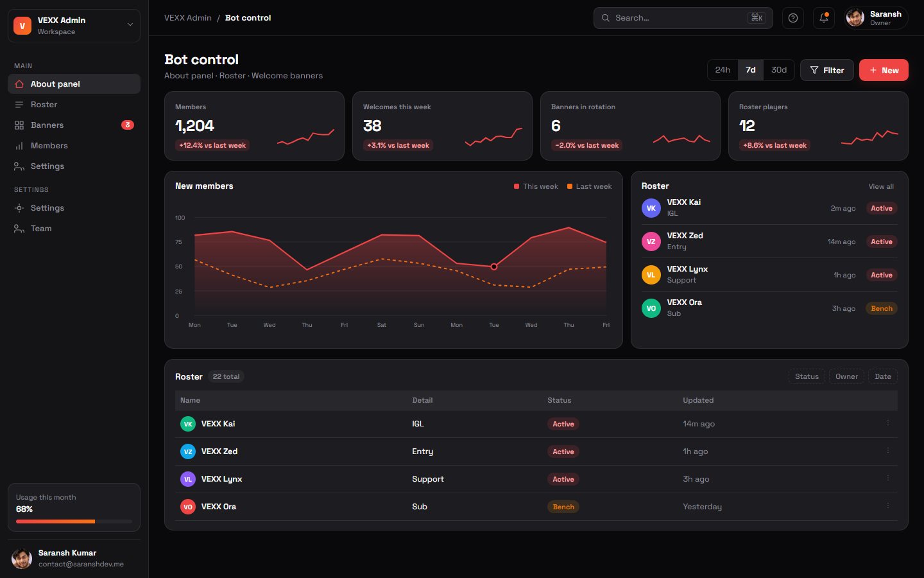Toggle the This week chart legend
Screen dimensions: 924x578
536,186
